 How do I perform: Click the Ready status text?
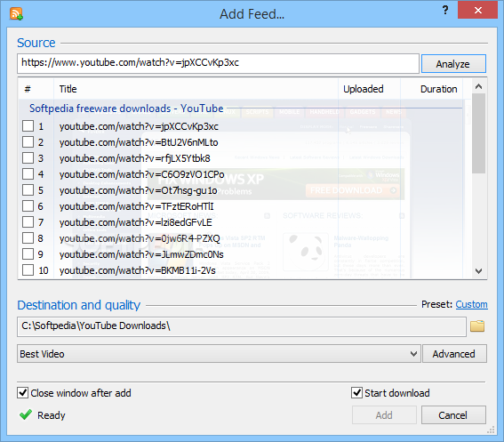click(52, 415)
